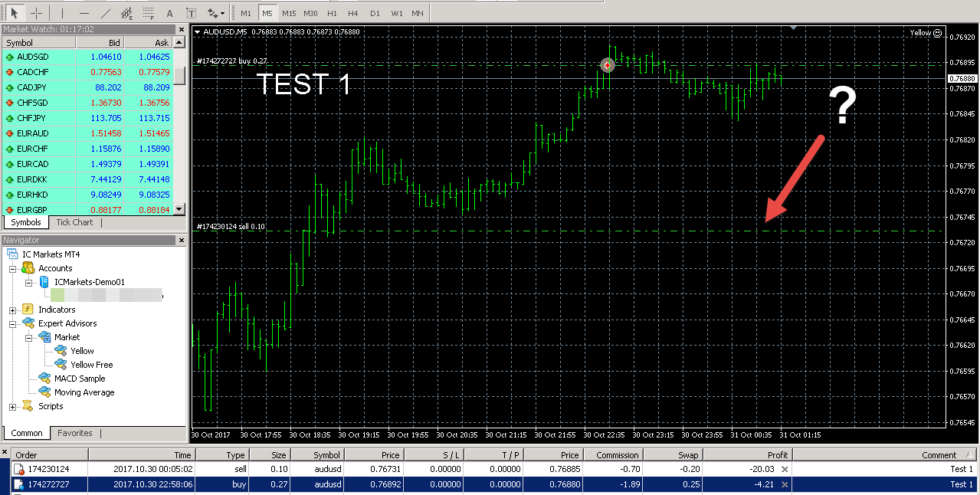Viewport: 980px width, 495px height.
Task: Collapse the Market folder node
Action: point(29,338)
